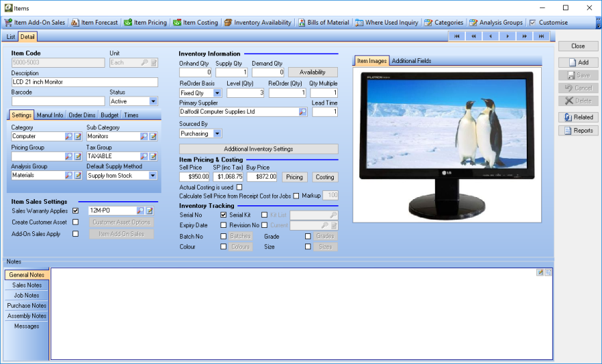Open Item Forecast from the toolbar

(x=94, y=23)
